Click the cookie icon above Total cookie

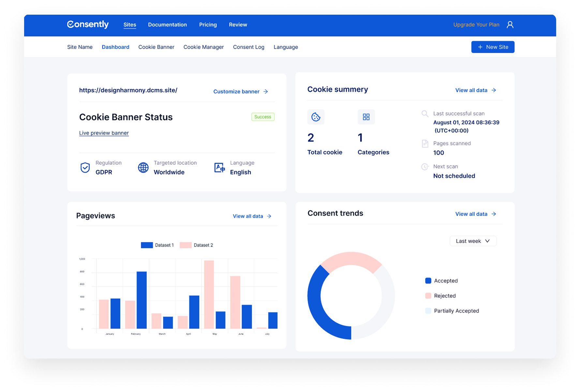pyautogui.click(x=316, y=117)
